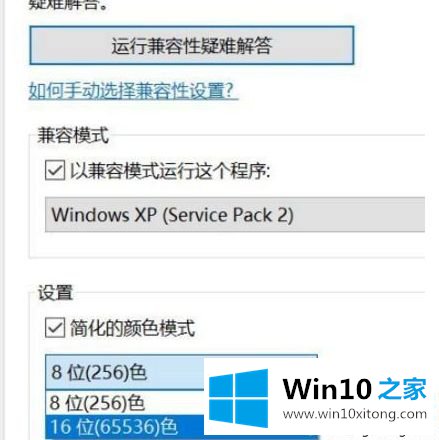
Task: Open the 如何手动选择兼容性设置 help link
Action: 133,91
